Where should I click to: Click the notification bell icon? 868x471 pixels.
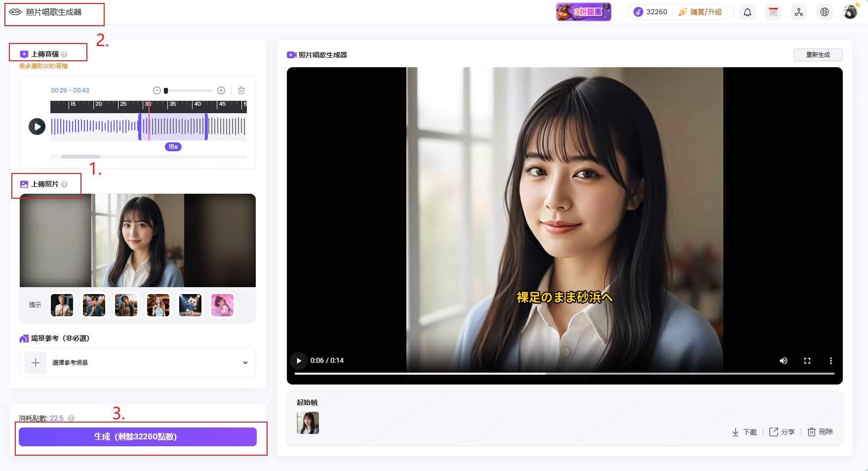click(748, 12)
